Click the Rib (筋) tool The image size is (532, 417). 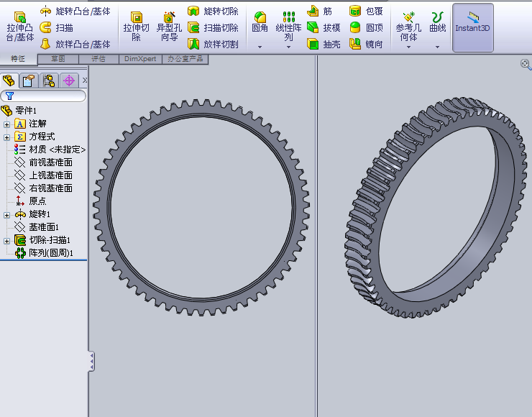[x=319, y=12]
